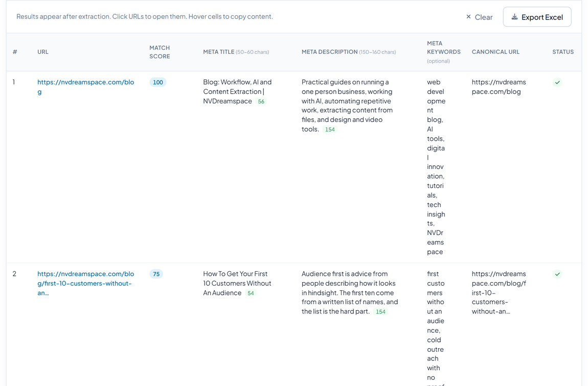
Task: Click the Export Excel button
Action: click(537, 17)
